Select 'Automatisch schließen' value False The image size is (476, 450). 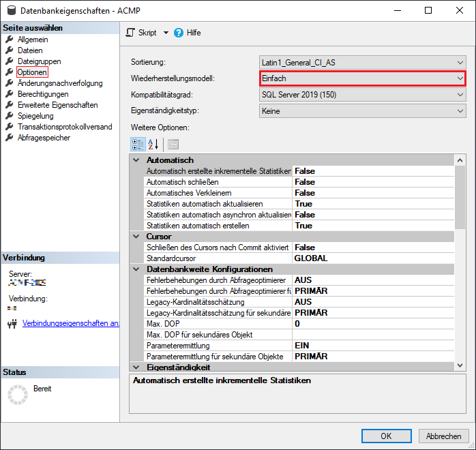point(373,182)
